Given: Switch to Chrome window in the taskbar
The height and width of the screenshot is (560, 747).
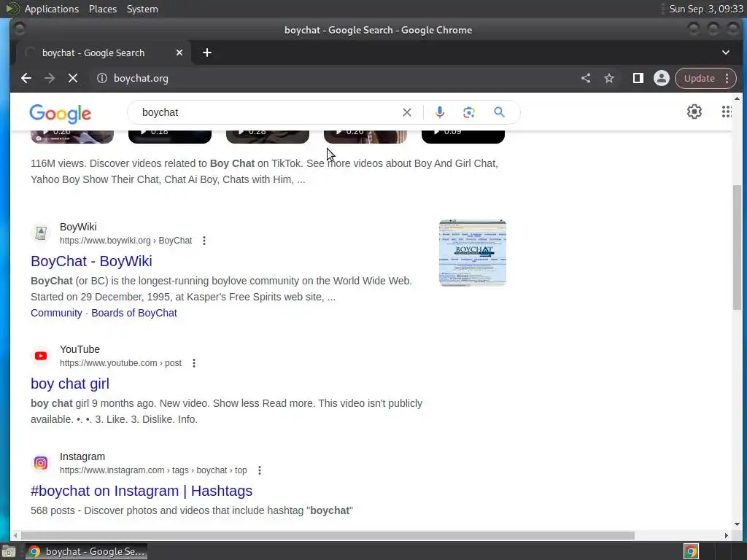Looking at the screenshot, I should (86, 551).
